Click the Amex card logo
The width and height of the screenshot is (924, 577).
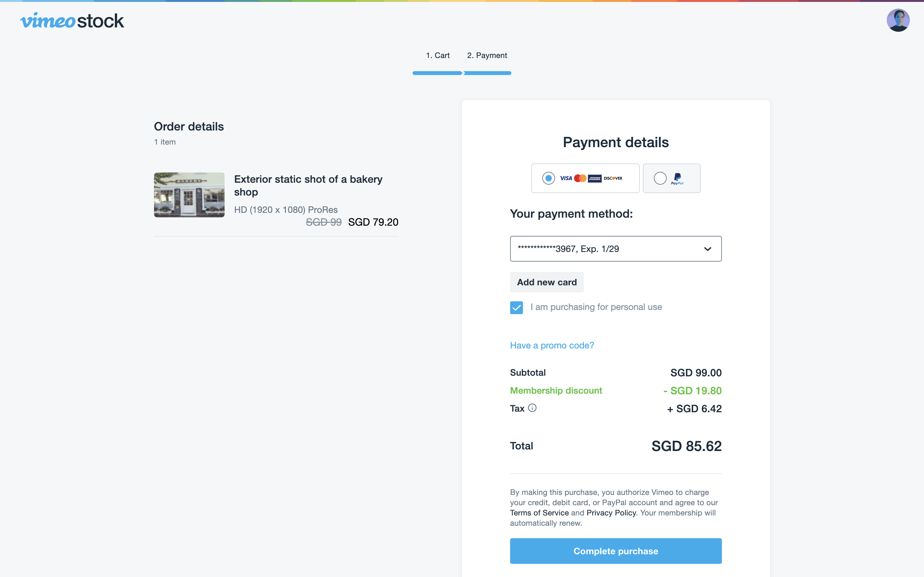595,178
